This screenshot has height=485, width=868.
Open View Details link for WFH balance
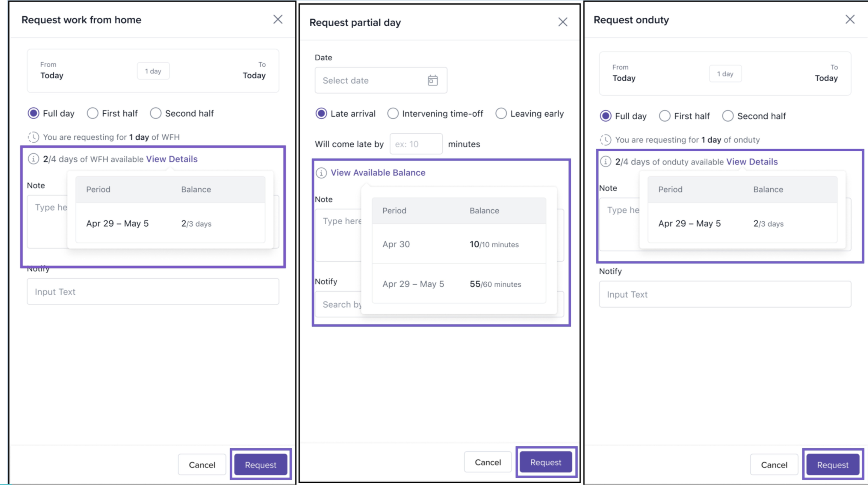click(x=172, y=159)
